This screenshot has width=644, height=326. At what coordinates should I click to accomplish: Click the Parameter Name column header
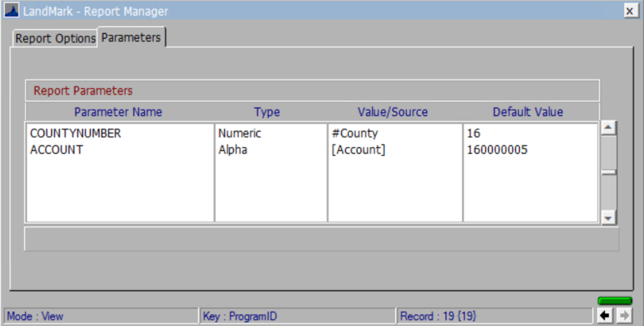[118, 112]
